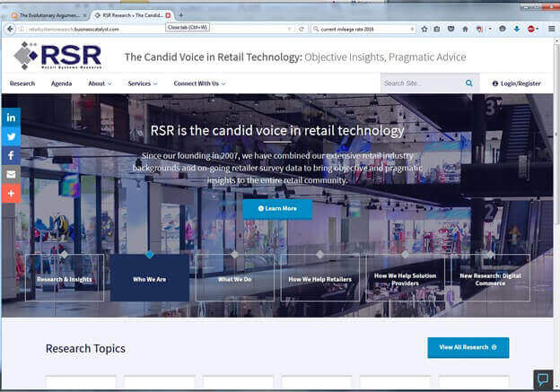This screenshot has width=560, height=392.
Task: Click the Learn More button
Action: [x=277, y=208]
